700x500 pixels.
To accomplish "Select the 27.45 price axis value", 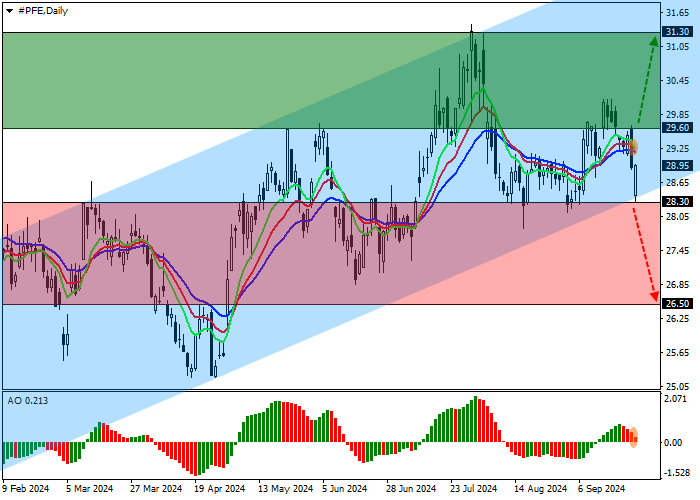I will click(x=677, y=251).
